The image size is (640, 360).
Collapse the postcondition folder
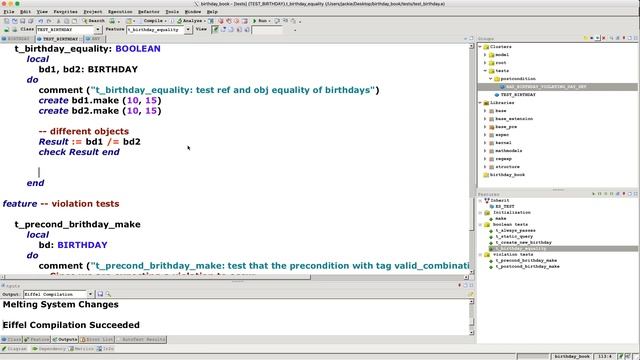[491, 79]
